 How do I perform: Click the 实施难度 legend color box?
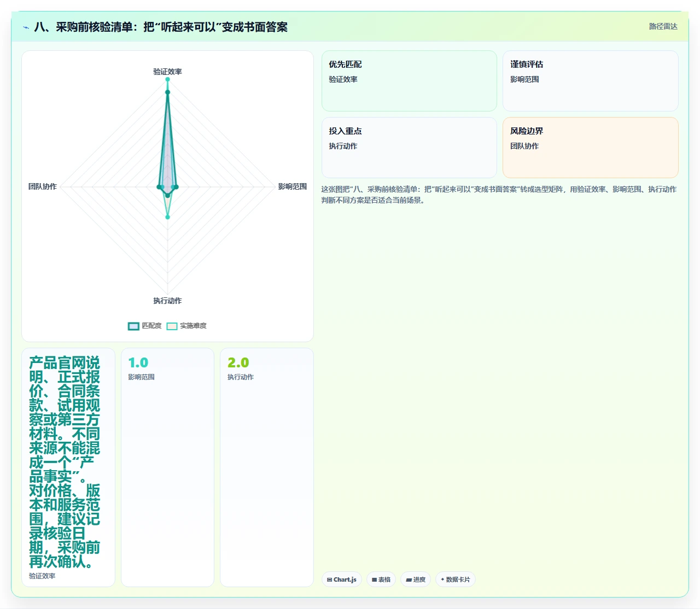click(172, 326)
